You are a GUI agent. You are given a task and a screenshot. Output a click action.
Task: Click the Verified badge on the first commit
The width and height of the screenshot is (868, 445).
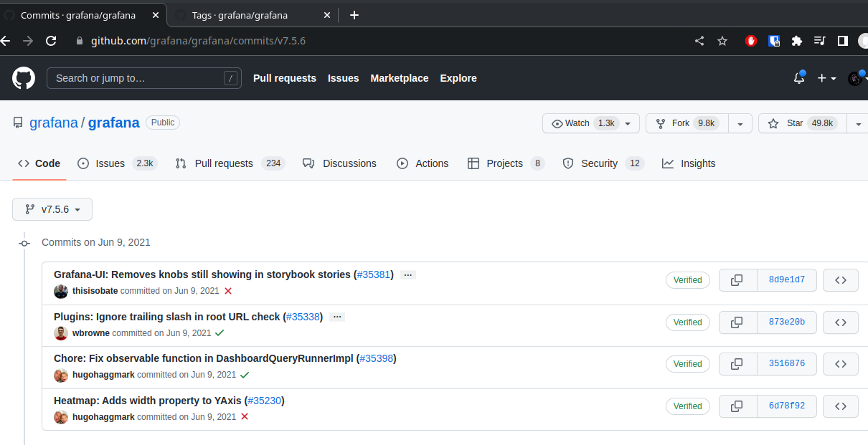coord(687,279)
